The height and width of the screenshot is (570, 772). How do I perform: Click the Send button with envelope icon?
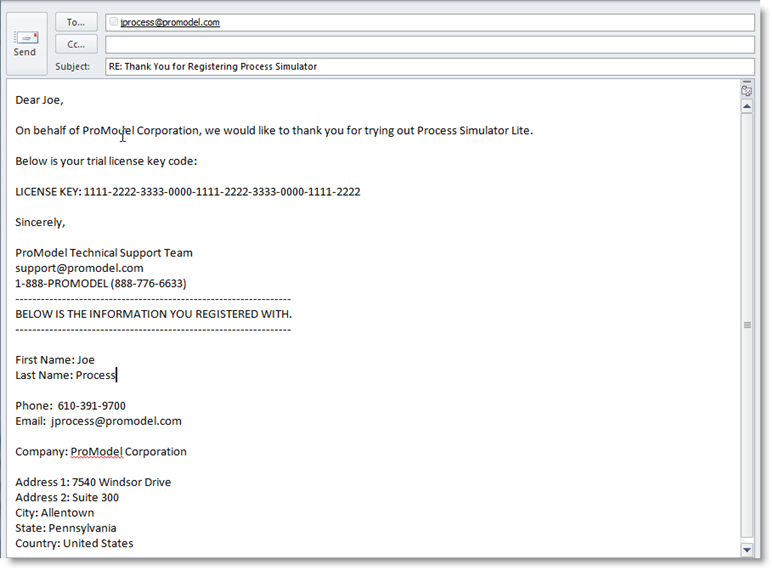pos(27,44)
